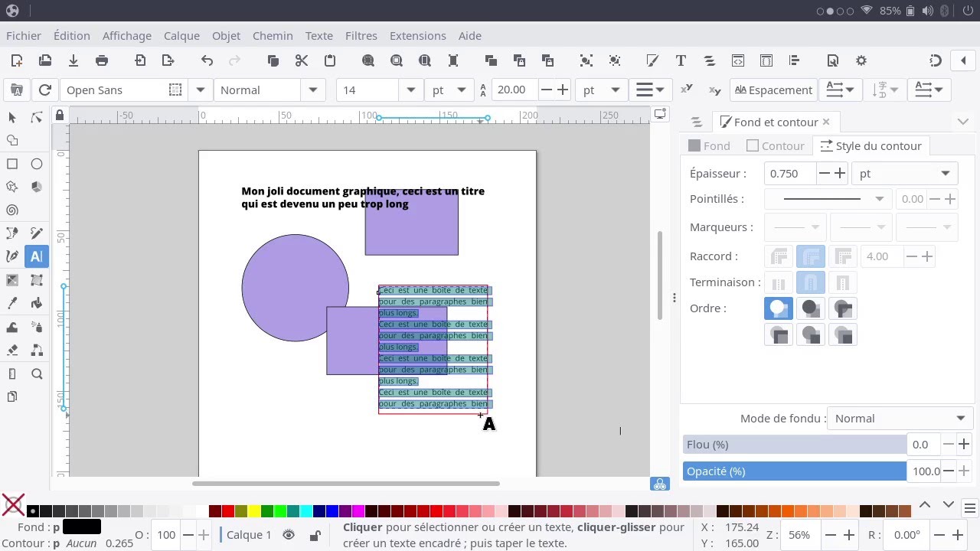Select second paint order option in Ordre

click(x=810, y=308)
